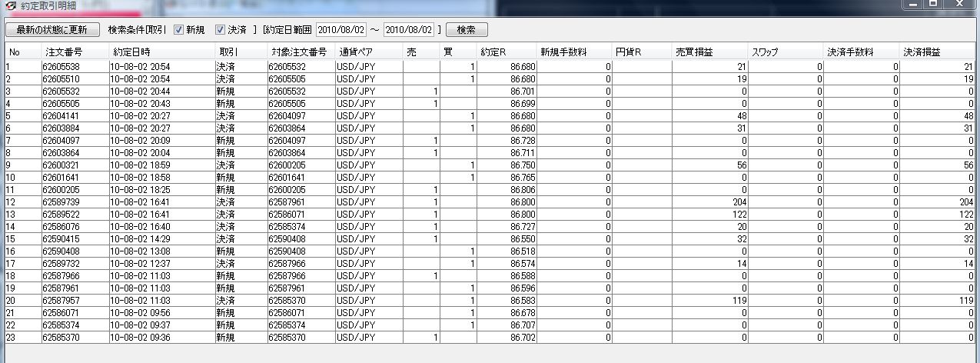This screenshot has width=980, height=363.
Task: Click 対象注文番号 cell 62587961 in row 12
Action: tap(287, 201)
